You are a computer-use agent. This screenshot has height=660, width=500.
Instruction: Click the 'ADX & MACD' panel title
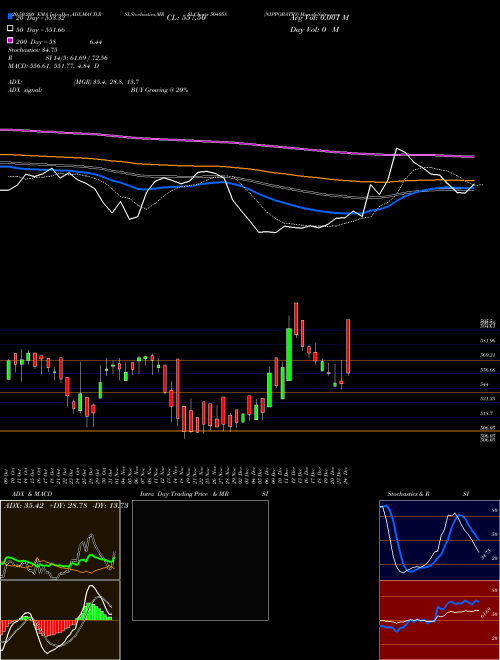(32, 494)
